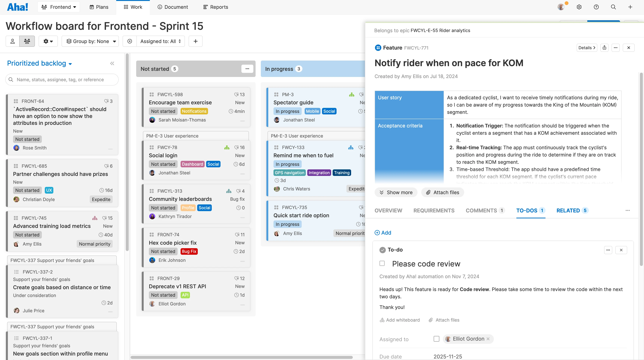This screenshot has height=360, width=644.
Task: Click the backlog search field
Action: click(x=62, y=79)
